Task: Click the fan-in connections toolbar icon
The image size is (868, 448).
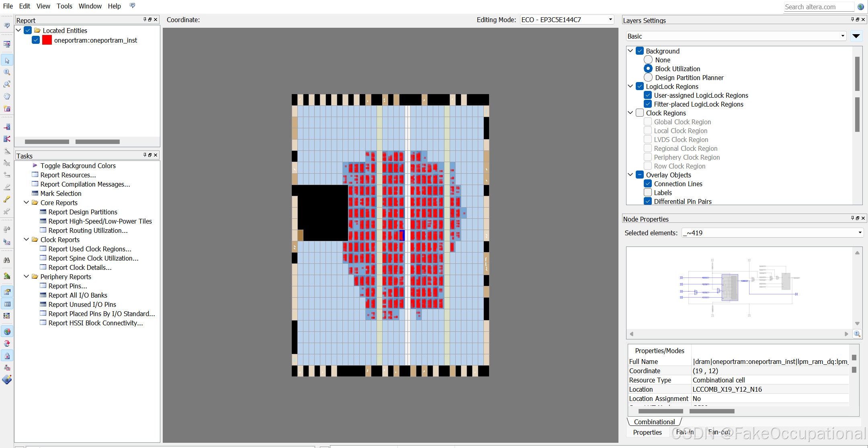Action: [7, 127]
